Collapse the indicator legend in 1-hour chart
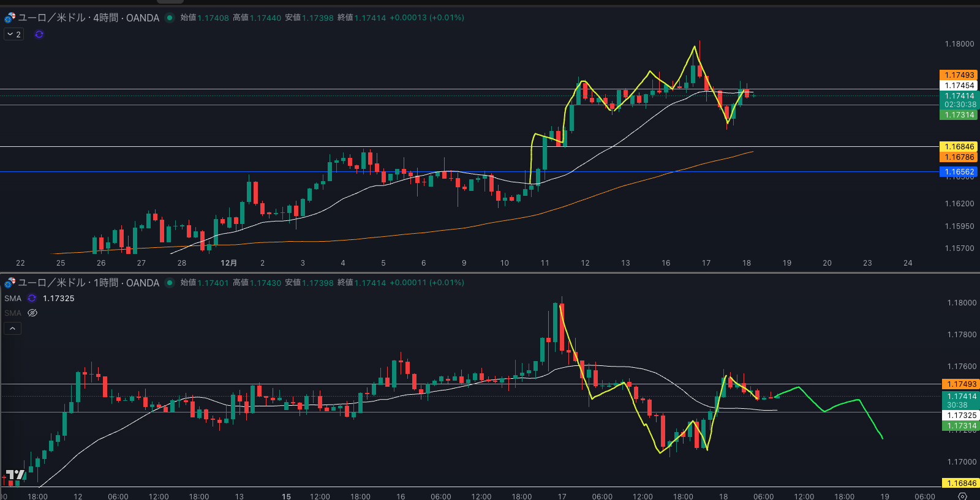The height and width of the screenshot is (500, 980). pyautogui.click(x=13, y=329)
